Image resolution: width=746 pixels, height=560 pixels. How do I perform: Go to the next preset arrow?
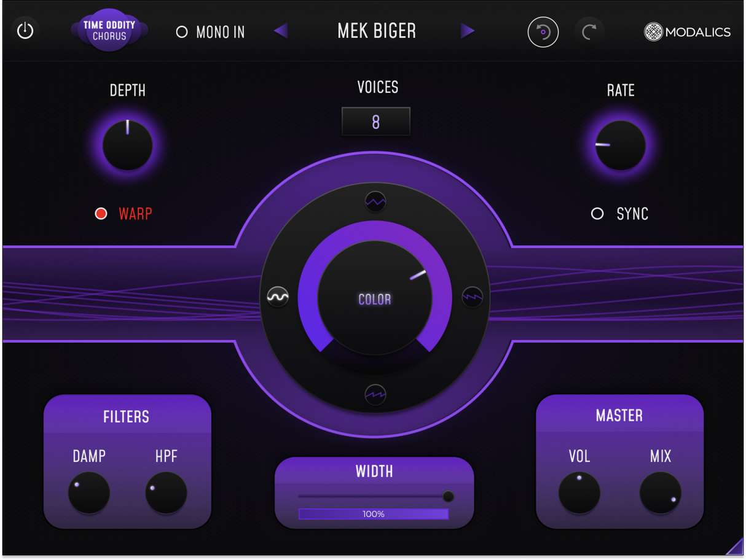pyautogui.click(x=468, y=31)
